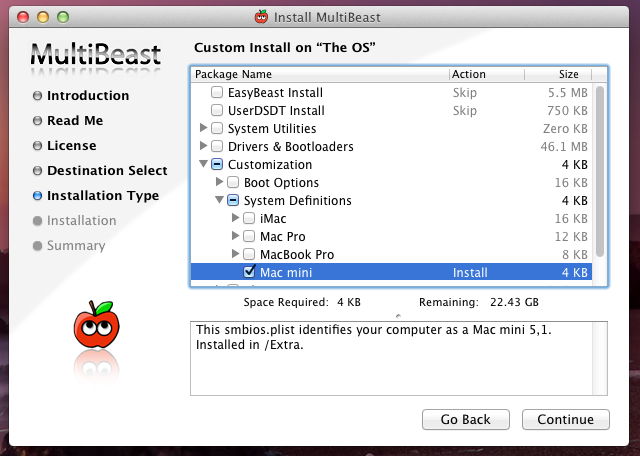
Task: Click the package list vertical scrollbar
Action: (600, 171)
